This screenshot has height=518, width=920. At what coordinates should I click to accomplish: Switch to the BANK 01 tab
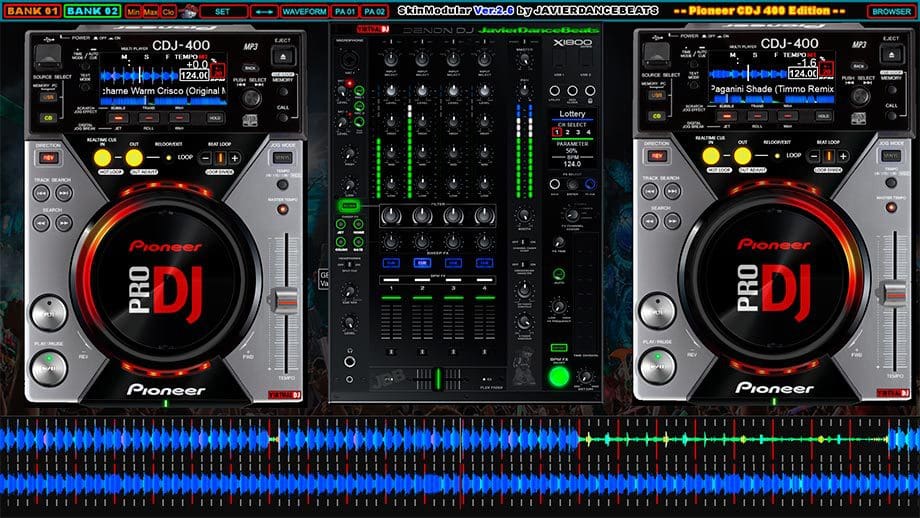[x=31, y=11]
